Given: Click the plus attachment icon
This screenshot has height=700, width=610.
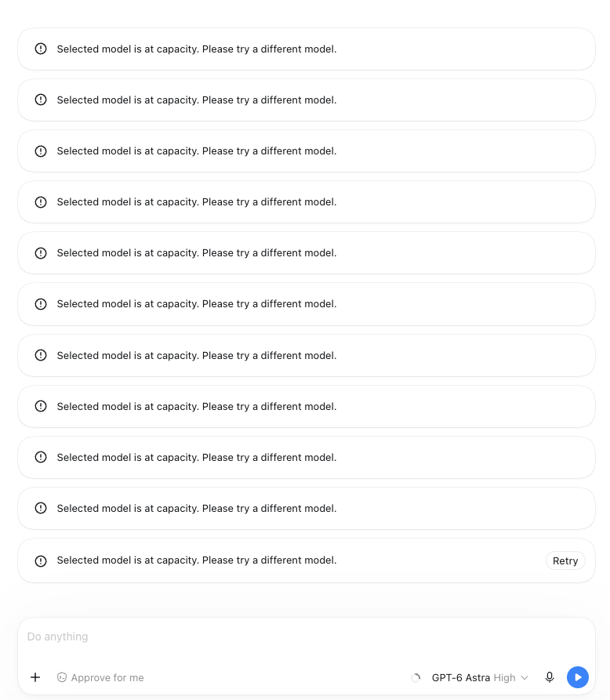Looking at the screenshot, I should pyautogui.click(x=35, y=677).
